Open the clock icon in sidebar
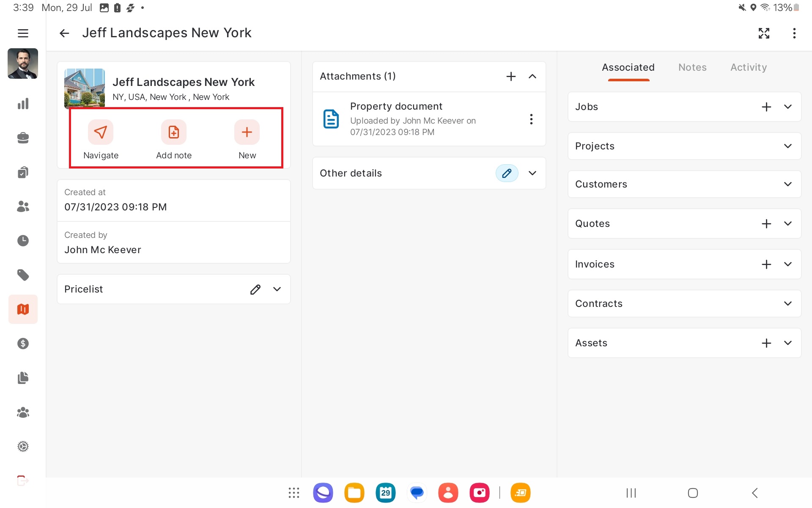This screenshot has height=508, width=812. click(x=23, y=240)
